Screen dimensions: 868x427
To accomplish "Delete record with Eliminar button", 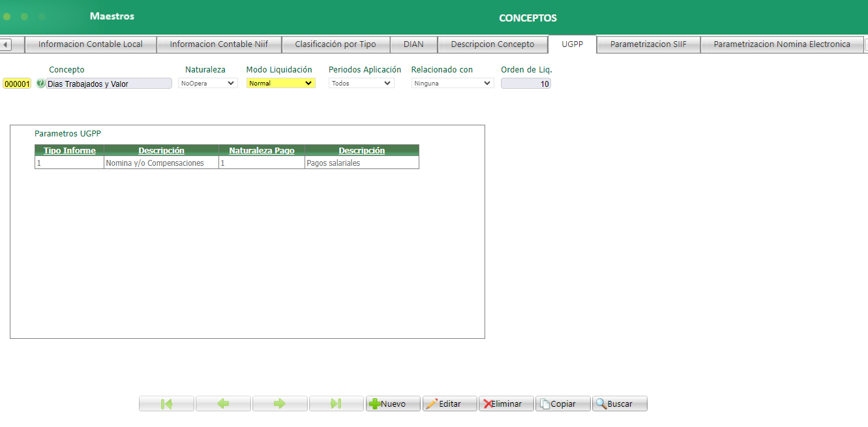I will click(506, 403).
